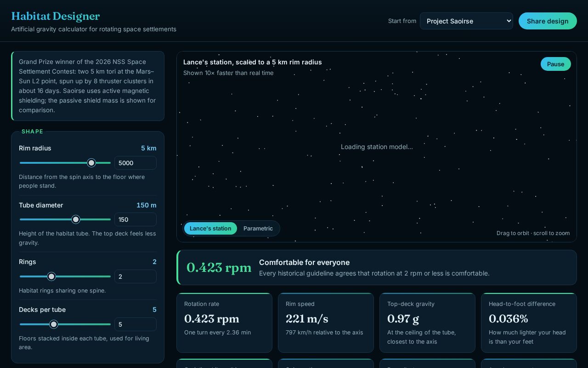Click the Rim speed card
588x368 pixels.
point(326,323)
